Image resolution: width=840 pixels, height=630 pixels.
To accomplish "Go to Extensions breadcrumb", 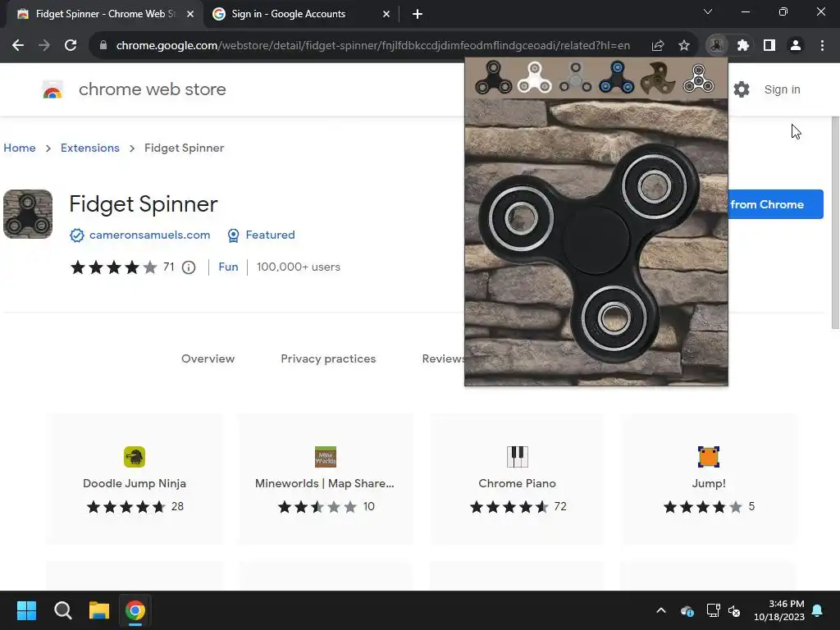I will pos(90,148).
